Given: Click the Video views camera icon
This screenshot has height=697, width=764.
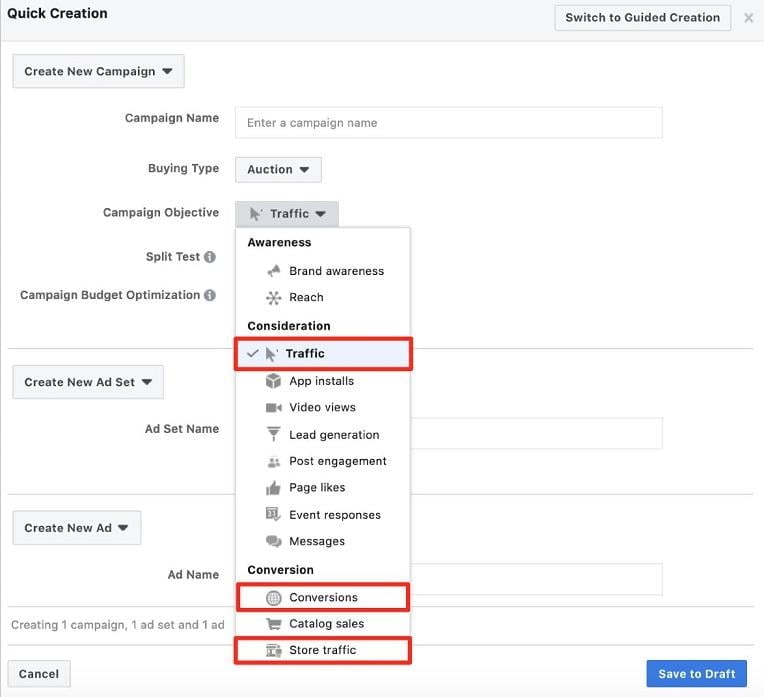Looking at the screenshot, I should (x=273, y=408).
